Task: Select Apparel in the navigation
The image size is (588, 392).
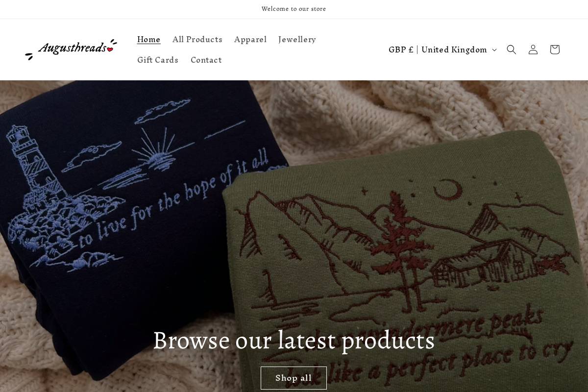Action: click(x=250, y=39)
